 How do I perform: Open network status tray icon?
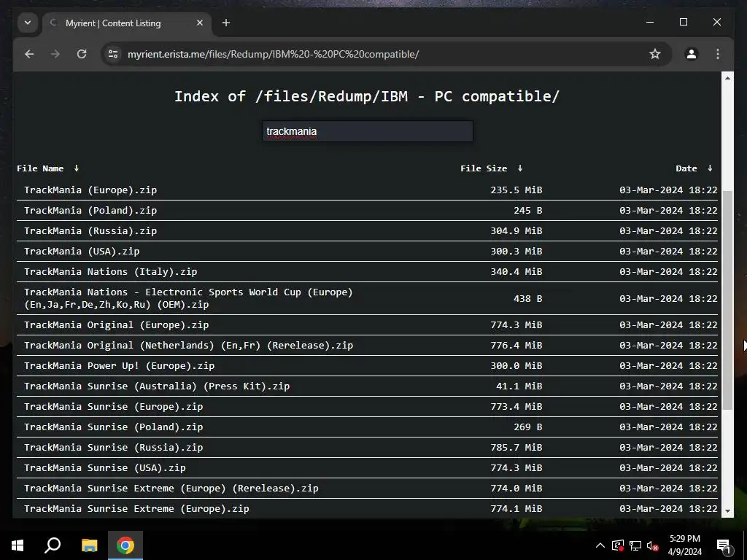pyautogui.click(x=635, y=545)
